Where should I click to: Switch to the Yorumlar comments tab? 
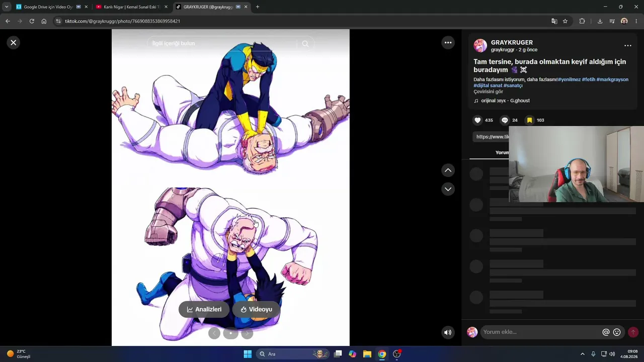coord(502,152)
